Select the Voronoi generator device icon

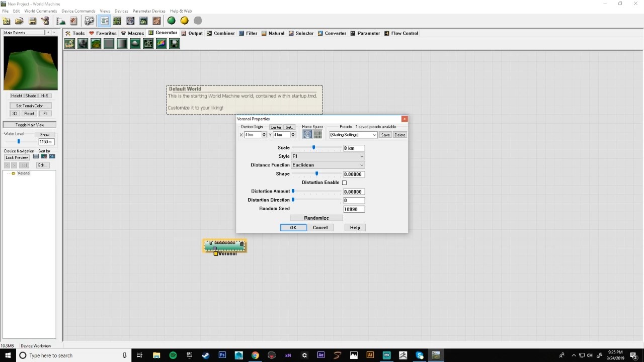click(148, 44)
